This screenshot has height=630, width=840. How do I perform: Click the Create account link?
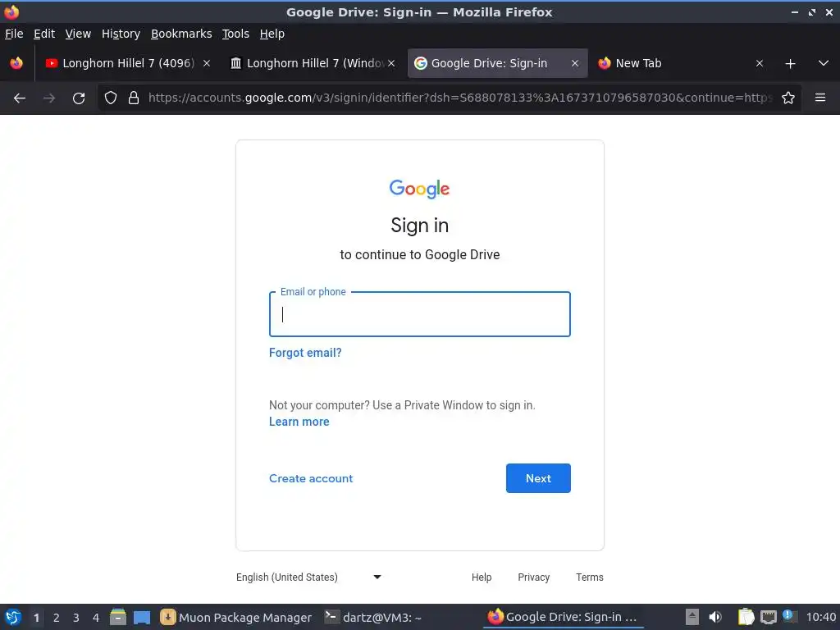pyautogui.click(x=311, y=478)
